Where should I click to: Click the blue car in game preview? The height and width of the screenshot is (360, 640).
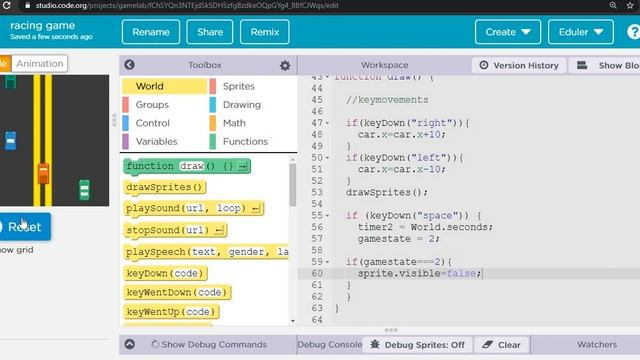pos(11,140)
